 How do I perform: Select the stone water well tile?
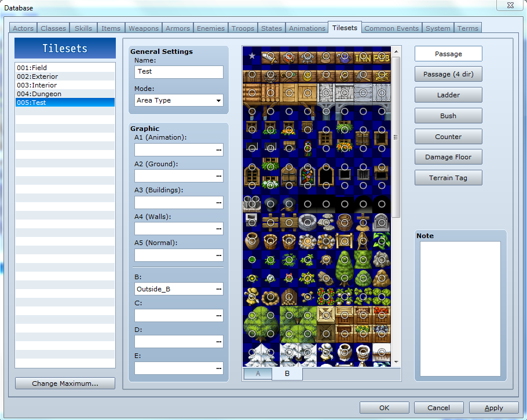(307, 221)
